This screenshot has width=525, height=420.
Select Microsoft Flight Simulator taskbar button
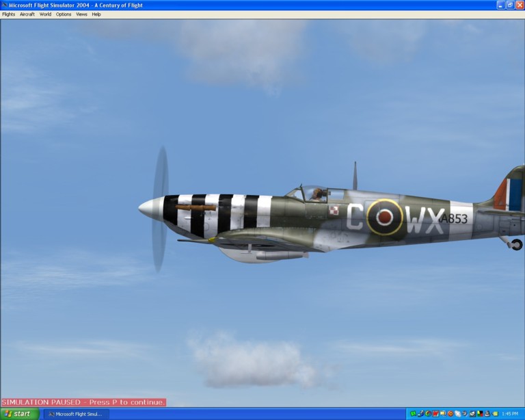[77, 415]
